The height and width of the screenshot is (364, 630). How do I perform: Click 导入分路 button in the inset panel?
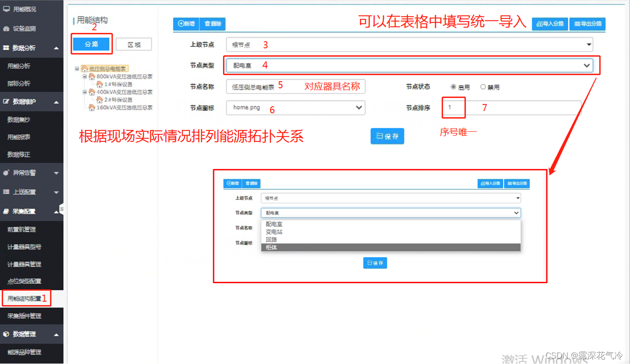(490, 183)
